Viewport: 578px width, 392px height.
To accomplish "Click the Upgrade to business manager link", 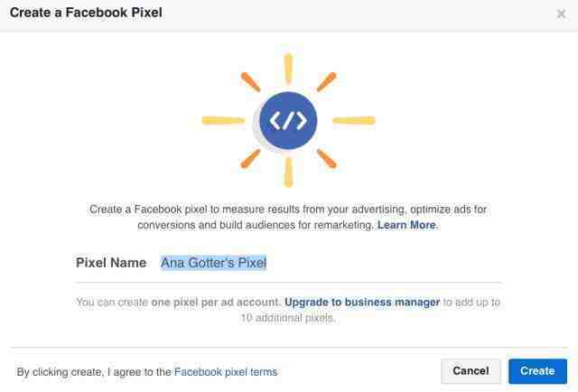I will (x=362, y=302).
